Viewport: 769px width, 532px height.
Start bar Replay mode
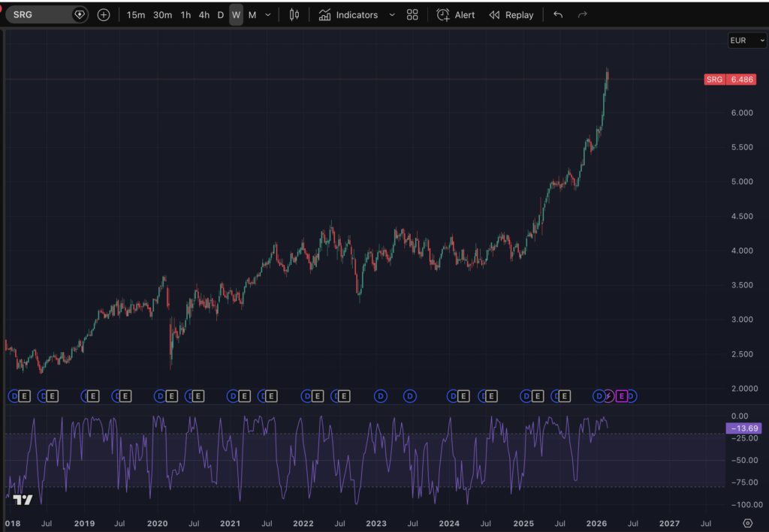click(511, 15)
